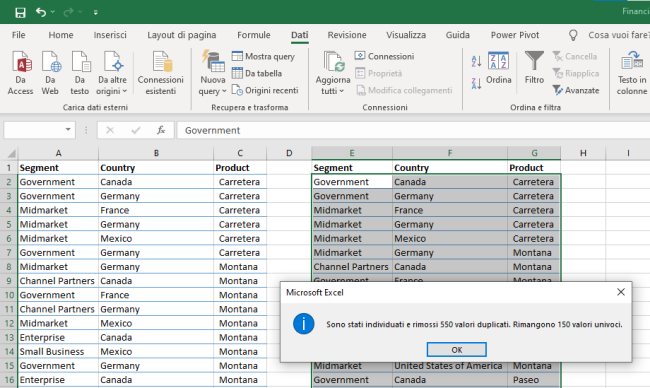Open the Revisione tab
Image resolution: width=650 pixels, height=388 pixels.
pyautogui.click(x=347, y=35)
